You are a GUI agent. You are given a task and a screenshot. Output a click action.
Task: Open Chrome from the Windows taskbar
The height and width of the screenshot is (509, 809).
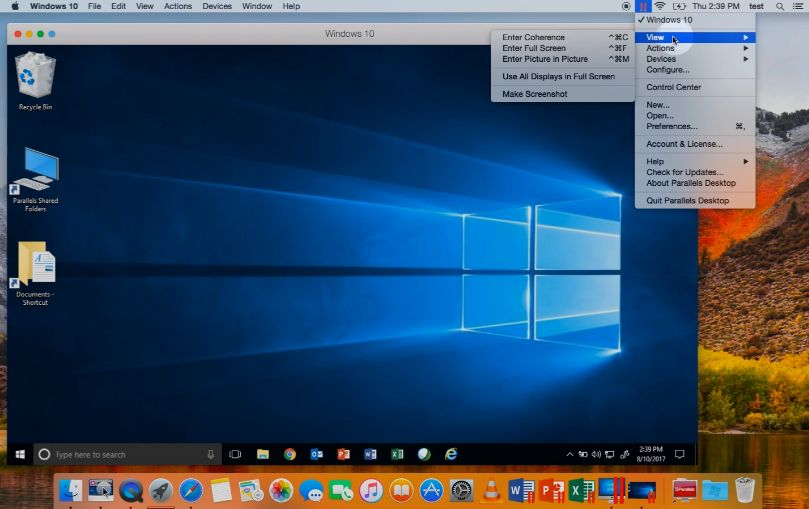coord(290,454)
